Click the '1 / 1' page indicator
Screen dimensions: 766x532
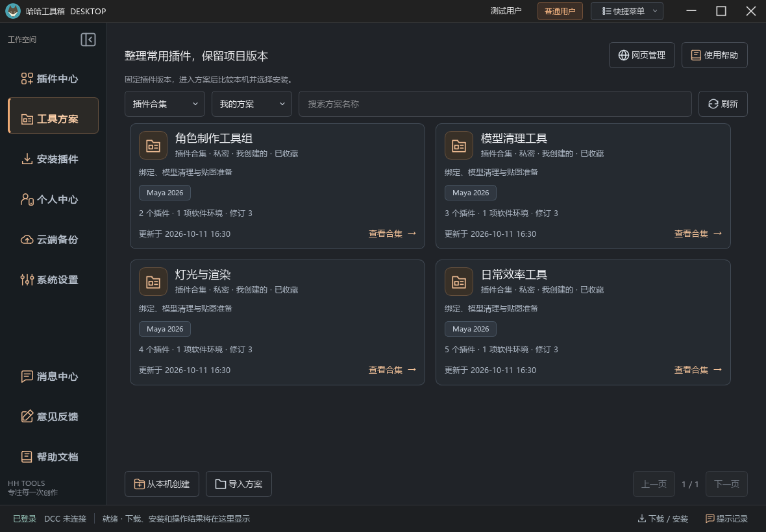click(690, 484)
